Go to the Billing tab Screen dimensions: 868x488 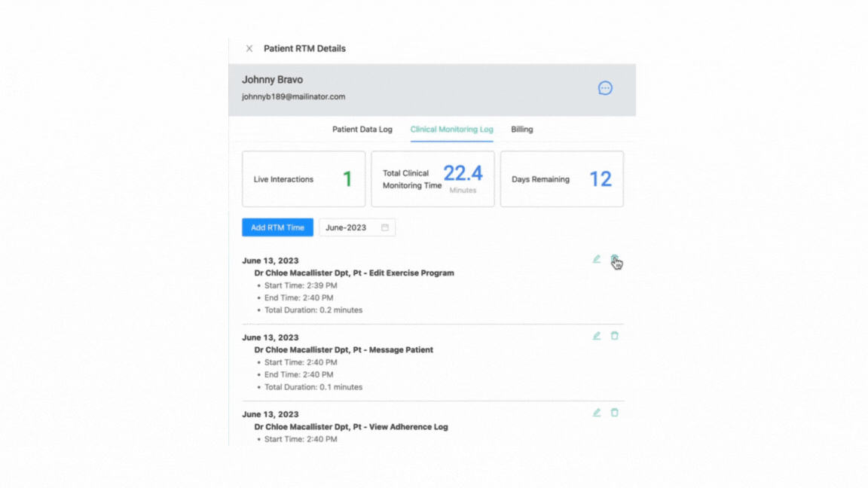click(521, 130)
